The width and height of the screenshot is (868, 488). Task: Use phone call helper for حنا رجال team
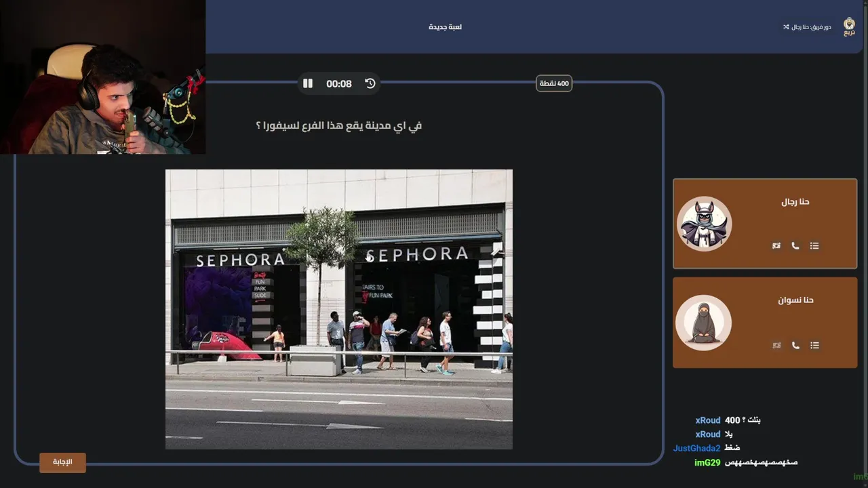pos(795,246)
